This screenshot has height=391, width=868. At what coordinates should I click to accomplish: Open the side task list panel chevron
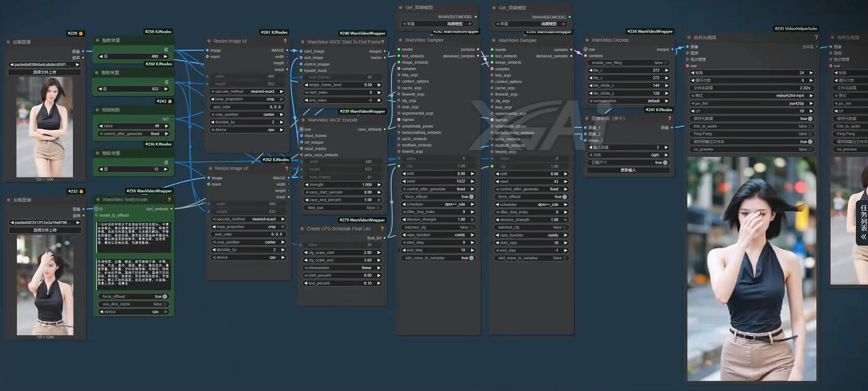tap(863, 237)
